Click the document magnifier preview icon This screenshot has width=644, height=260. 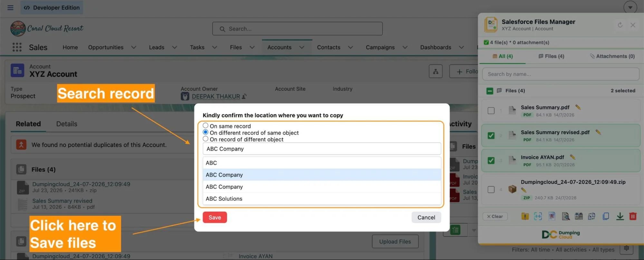point(565,216)
